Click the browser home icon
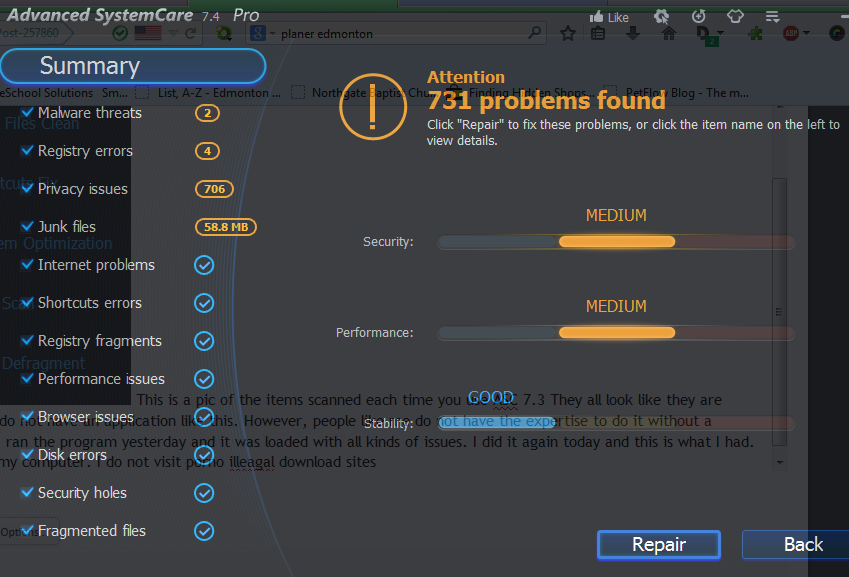Screen dimensions: 849x577 669,34
